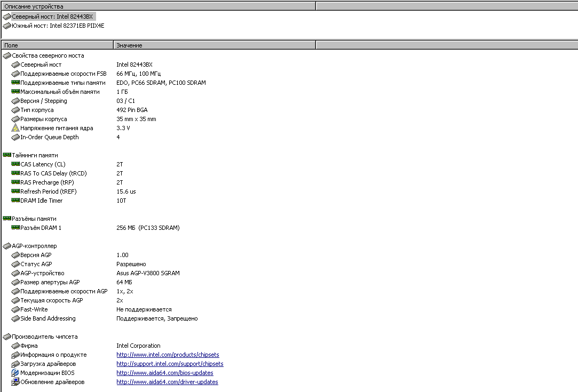Select the Загрузка драйверов row label

[48, 364]
